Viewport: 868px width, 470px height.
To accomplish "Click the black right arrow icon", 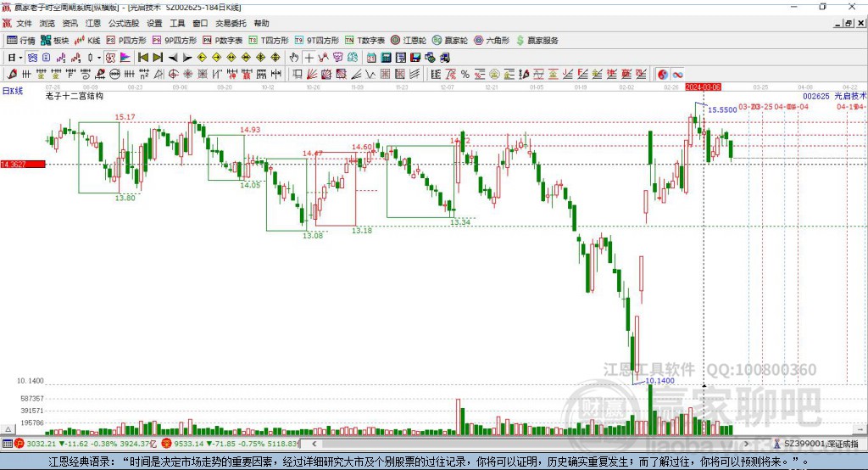I will pyautogui.click(x=187, y=58).
